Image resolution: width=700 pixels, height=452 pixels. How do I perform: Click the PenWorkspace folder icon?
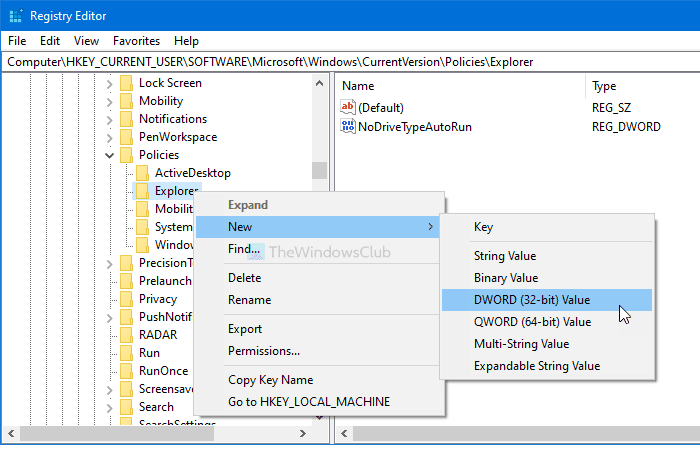(126, 137)
